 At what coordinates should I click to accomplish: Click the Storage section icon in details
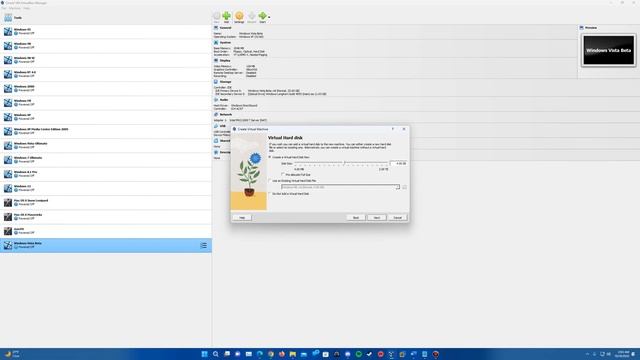(x=216, y=82)
